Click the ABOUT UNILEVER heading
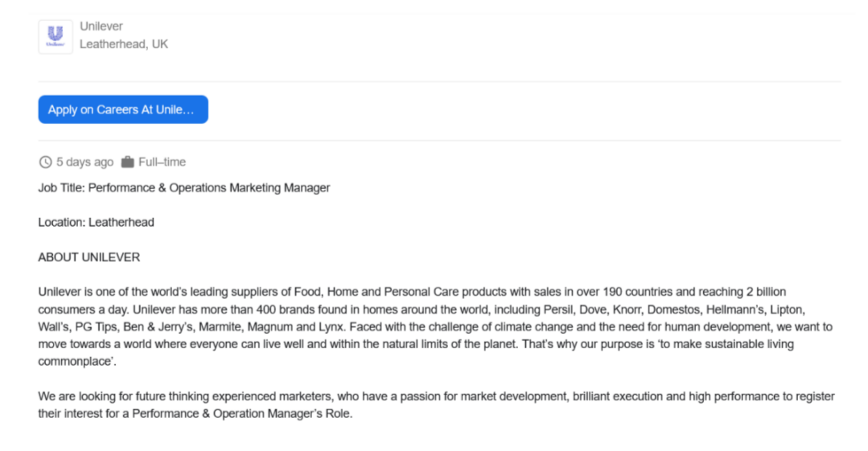Screen dimensions: 868x451 [x=89, y=257]
